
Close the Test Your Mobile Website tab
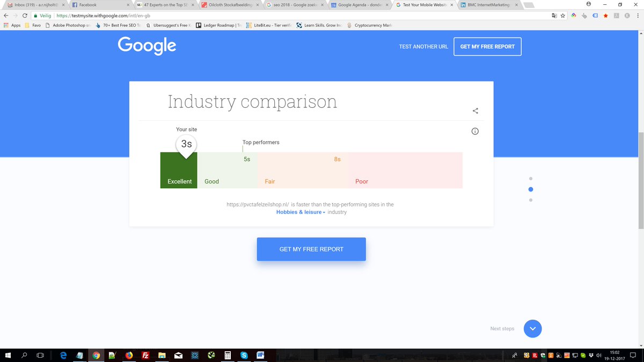point(452,5)
